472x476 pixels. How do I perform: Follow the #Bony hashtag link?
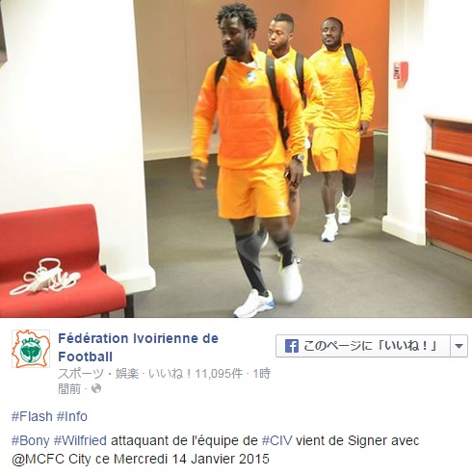coord(31,440)
